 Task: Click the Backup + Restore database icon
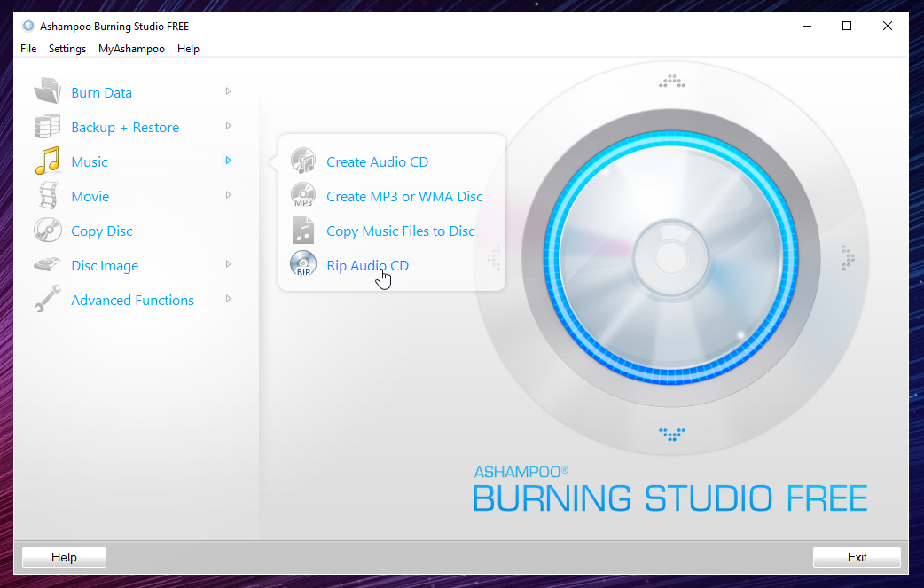(x=47, y=126)
